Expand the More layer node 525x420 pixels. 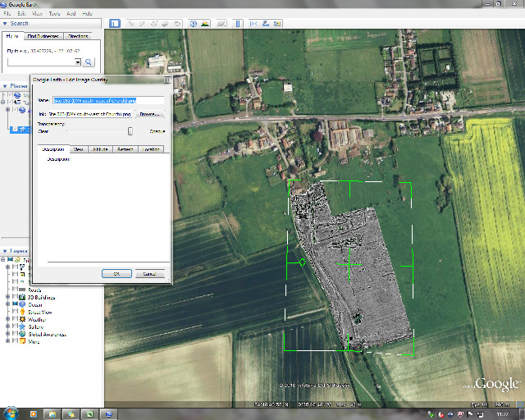tap(7, 341)
